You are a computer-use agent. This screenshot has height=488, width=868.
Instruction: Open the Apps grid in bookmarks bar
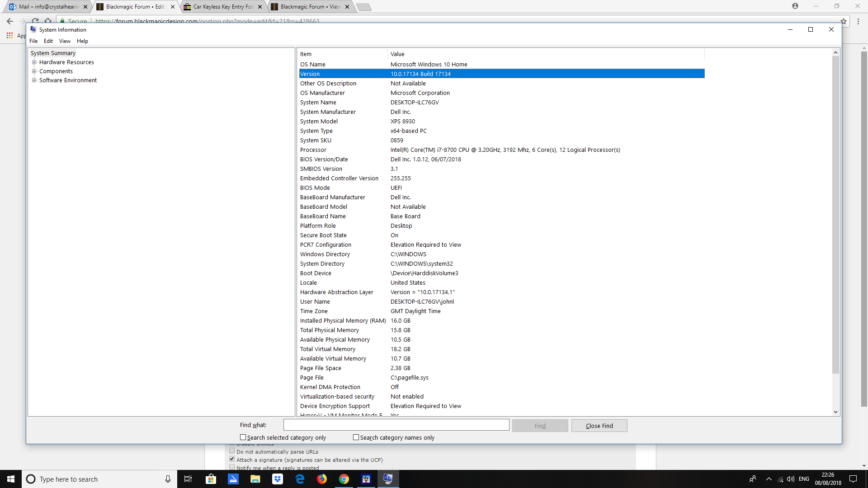click(x=9, y=35)
